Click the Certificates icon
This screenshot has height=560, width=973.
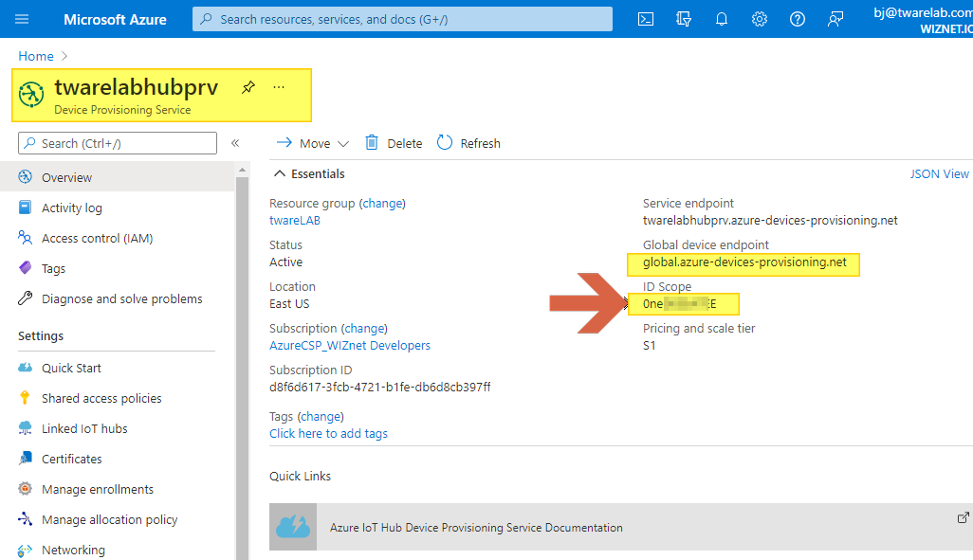(25, 459)
